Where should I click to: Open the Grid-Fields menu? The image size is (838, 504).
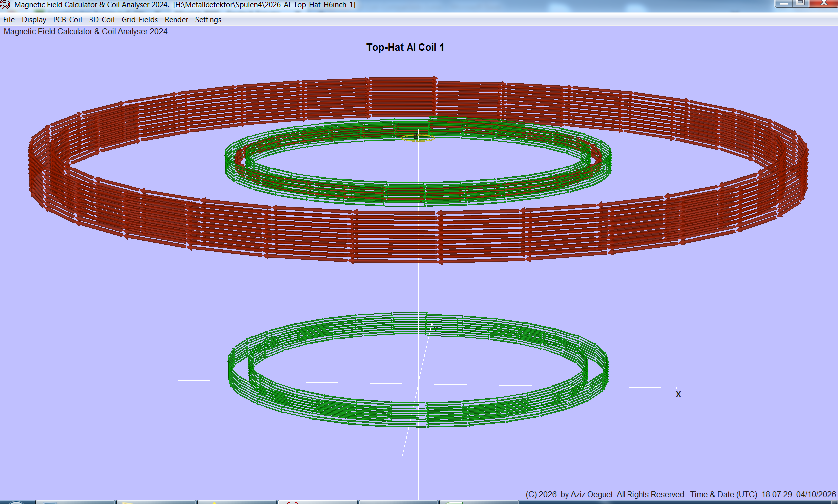(139, 20)
